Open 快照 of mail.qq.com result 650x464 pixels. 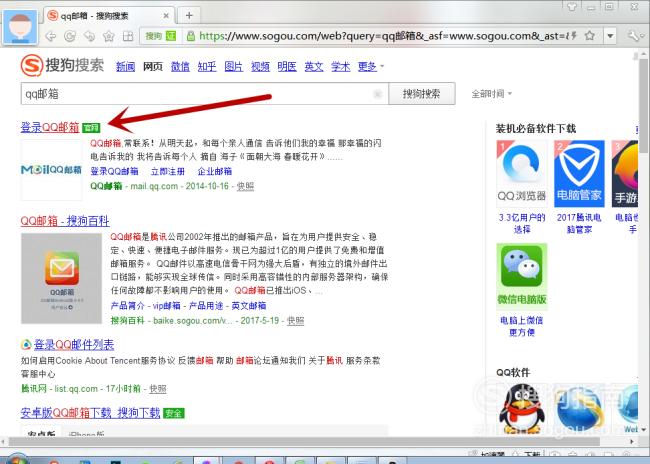pos(245,187)
